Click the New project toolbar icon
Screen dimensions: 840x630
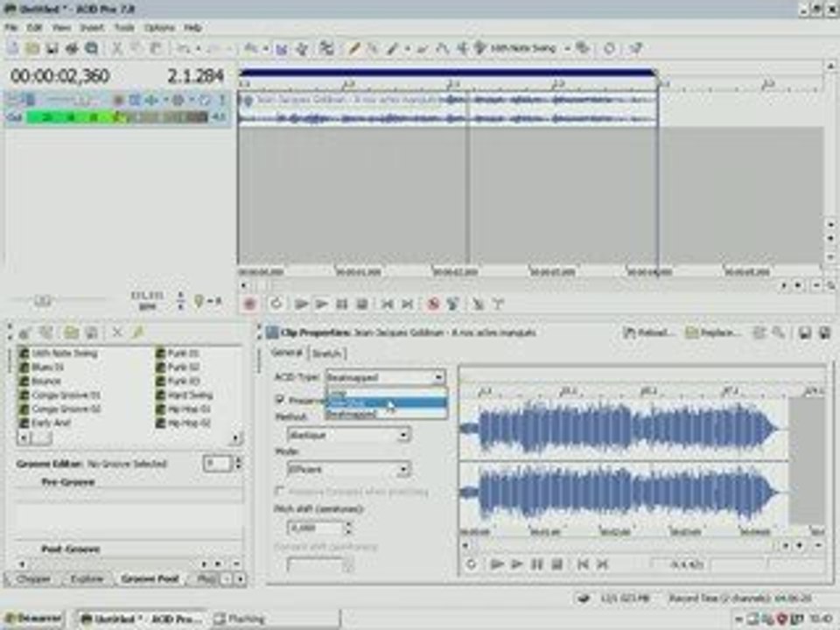(x=13, y=49)
